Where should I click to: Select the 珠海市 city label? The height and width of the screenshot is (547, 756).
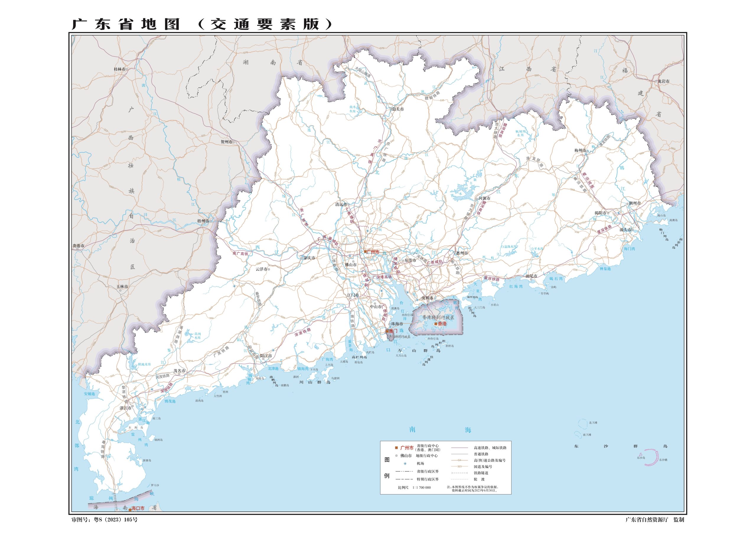pos(397,324)
